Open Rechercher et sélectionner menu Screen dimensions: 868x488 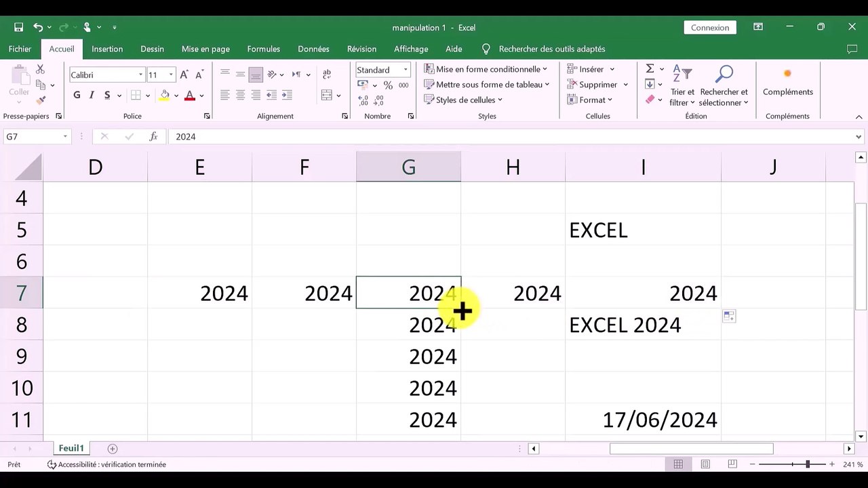[x=724, y=85]
